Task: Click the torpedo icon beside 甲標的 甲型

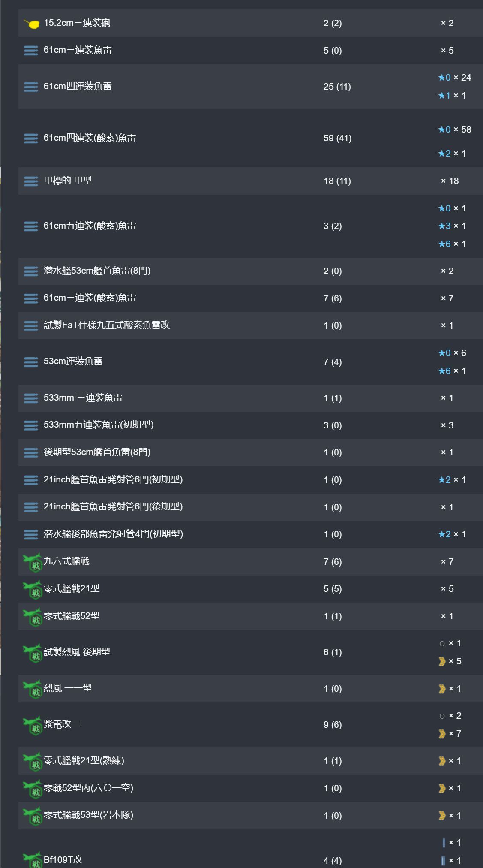Action: coord(31,181)
